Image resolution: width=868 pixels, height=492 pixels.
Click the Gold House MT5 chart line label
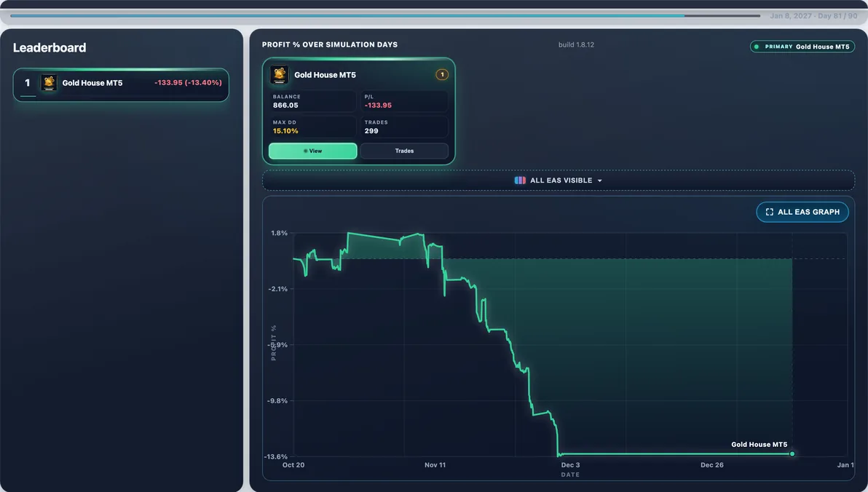[759, 445]
